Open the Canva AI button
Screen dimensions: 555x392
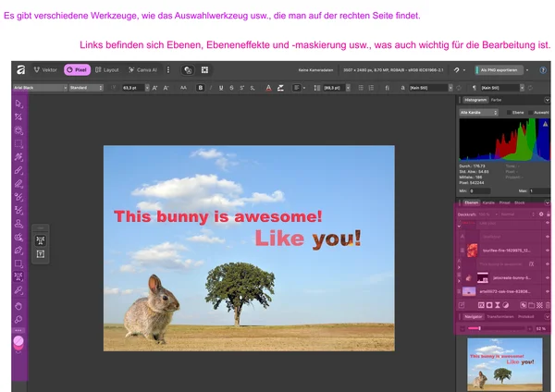point(143,69)
